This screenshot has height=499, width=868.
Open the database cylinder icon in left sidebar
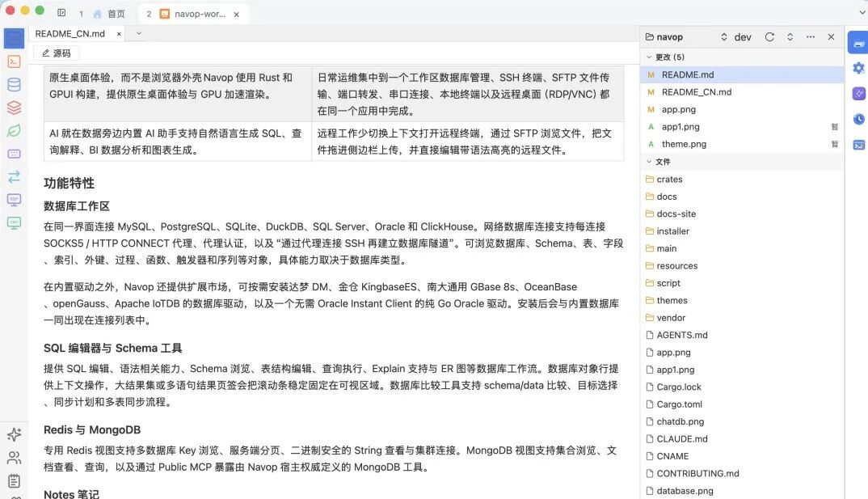(x=14, y=84)
